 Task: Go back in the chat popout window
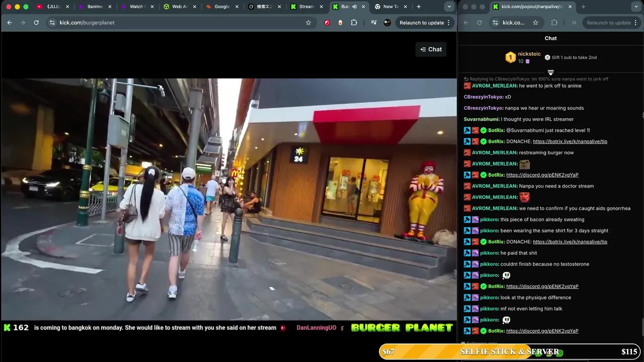(x=466, y=23)
